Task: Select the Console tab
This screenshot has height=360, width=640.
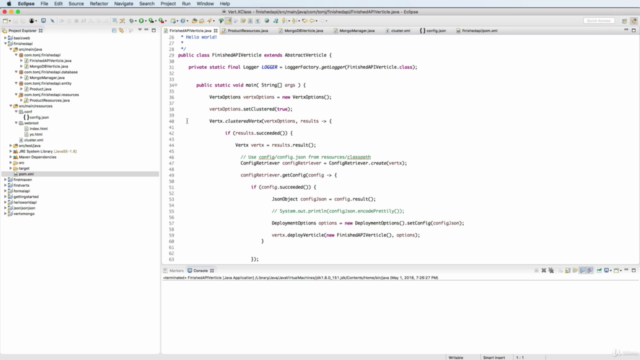Action: pos(200,271)
